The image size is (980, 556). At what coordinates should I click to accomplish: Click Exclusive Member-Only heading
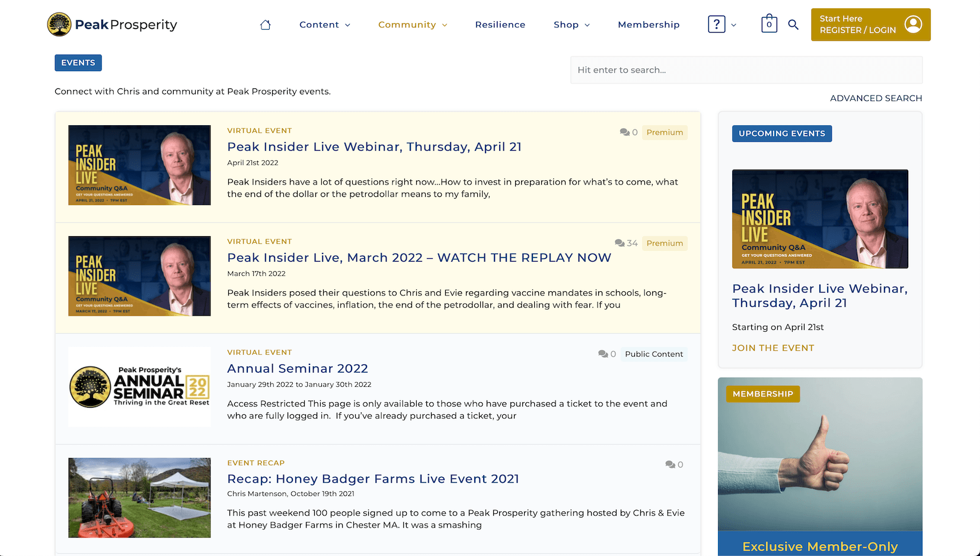tap(820, 547)
